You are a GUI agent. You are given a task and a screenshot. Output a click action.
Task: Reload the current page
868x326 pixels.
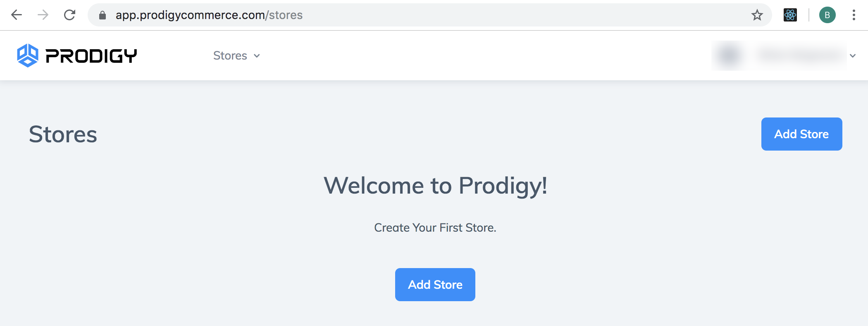(x=69, y=15)
